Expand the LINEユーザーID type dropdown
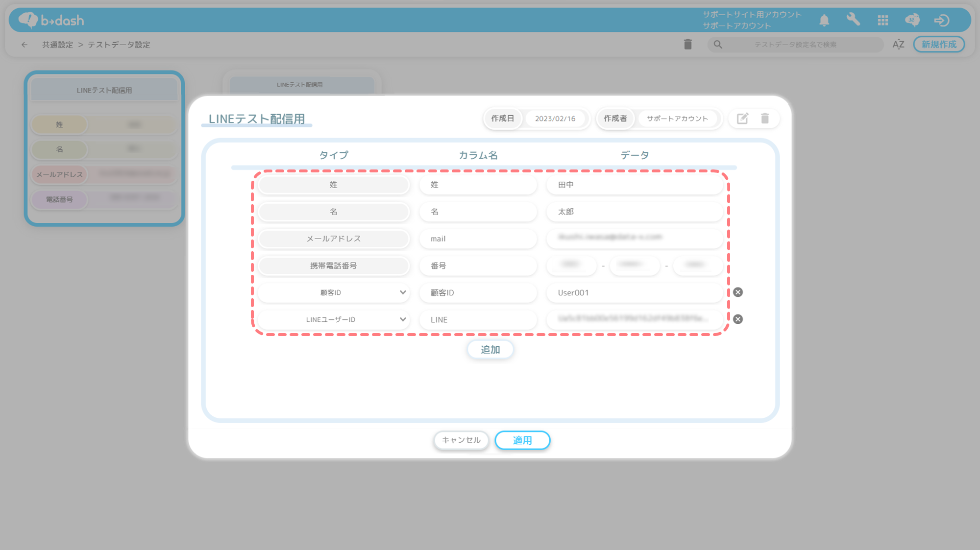Image resolution: width=980 pixels, height=551 pixels. pyautogui.click(x=333, y=319)
